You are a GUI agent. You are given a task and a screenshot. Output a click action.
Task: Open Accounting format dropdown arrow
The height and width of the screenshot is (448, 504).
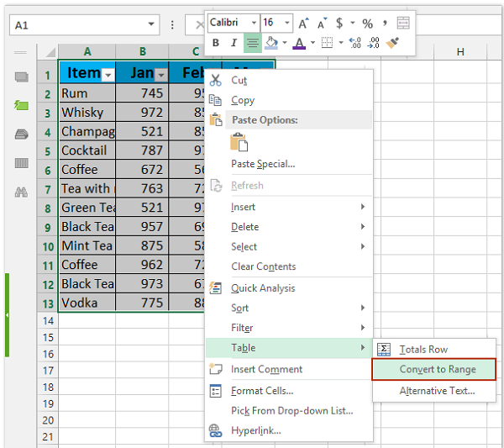(352, 24)
